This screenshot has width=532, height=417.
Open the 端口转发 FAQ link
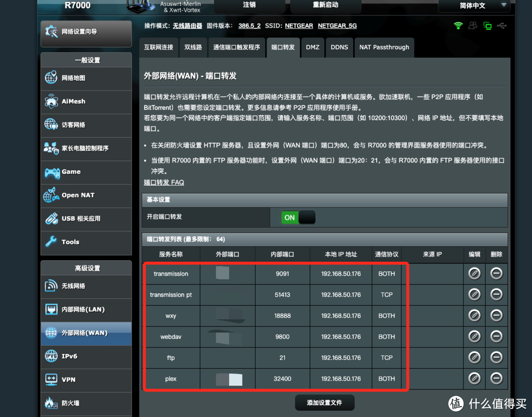pyautogui.click(x=164, y=182)
